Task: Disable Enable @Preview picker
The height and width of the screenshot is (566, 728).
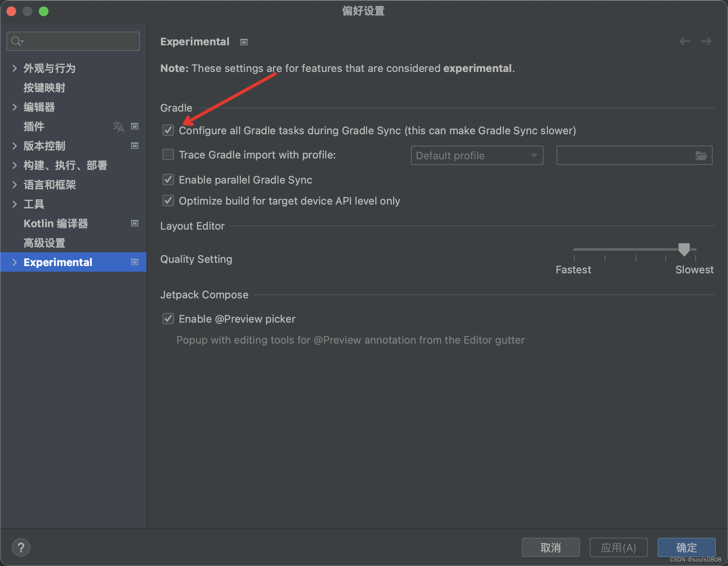Action: click(x=168, y=319)
